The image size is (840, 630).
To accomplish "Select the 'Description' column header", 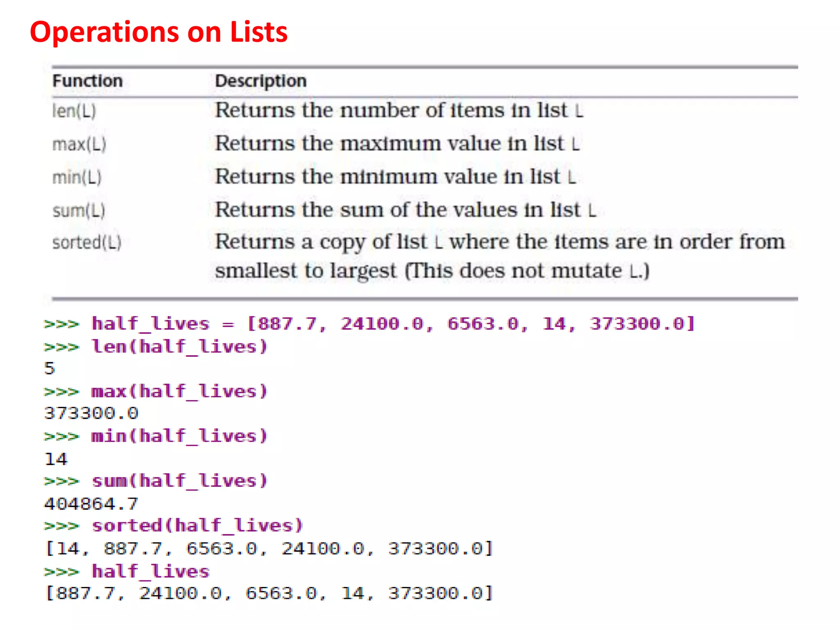I will coord(261,81).
